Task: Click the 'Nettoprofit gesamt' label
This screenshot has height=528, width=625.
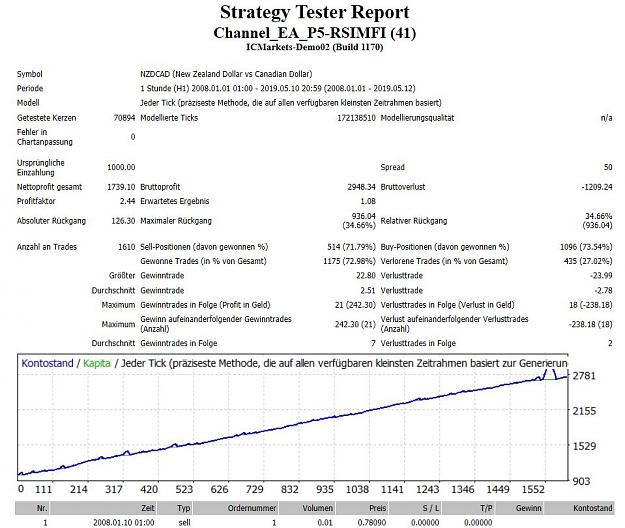Action: pos(49,187)
